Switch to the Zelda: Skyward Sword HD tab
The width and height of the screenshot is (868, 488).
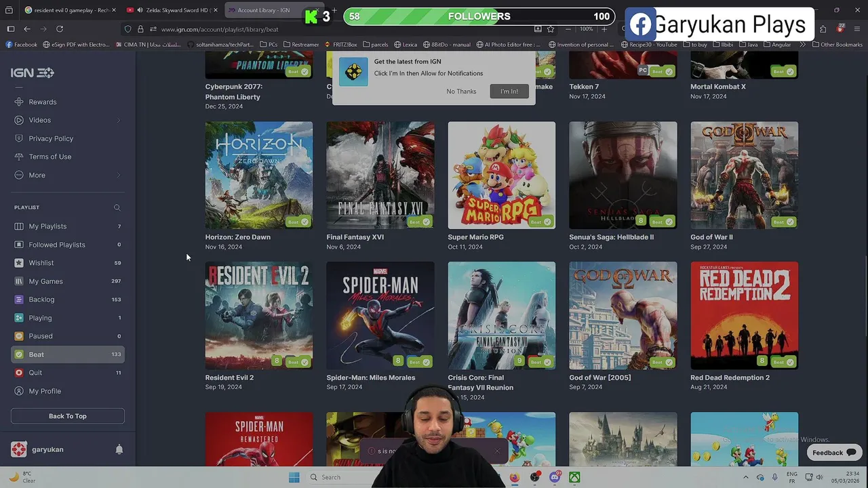coord(172,10)
